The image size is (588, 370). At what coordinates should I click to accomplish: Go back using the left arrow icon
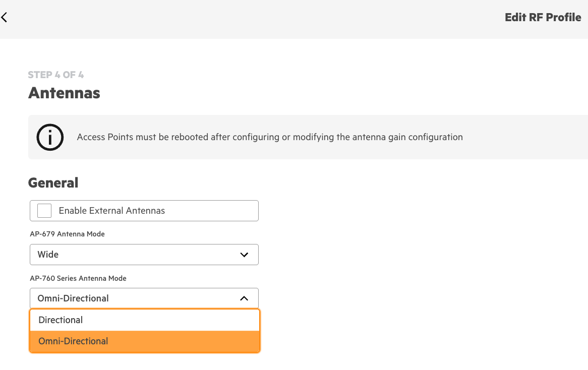(x=4, y=17)
